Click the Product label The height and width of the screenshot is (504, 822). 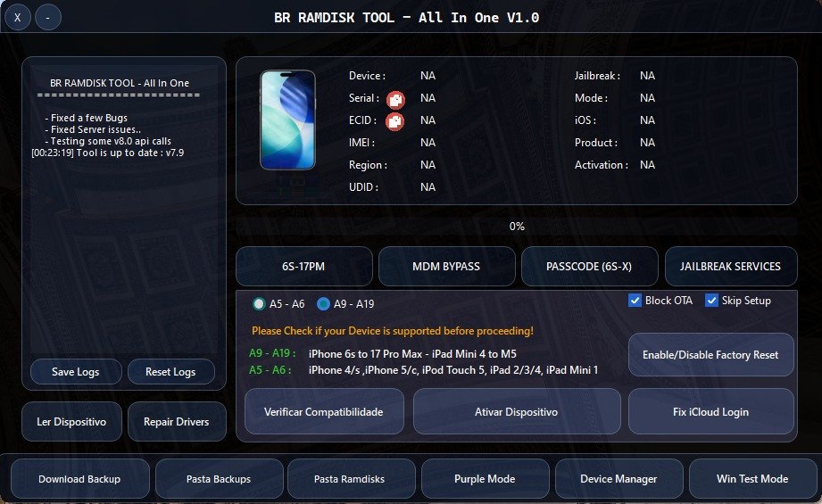596,143
